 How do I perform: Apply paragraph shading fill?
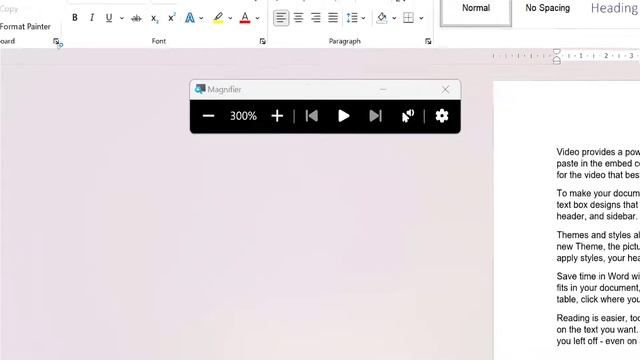click(x=382, y=18)
